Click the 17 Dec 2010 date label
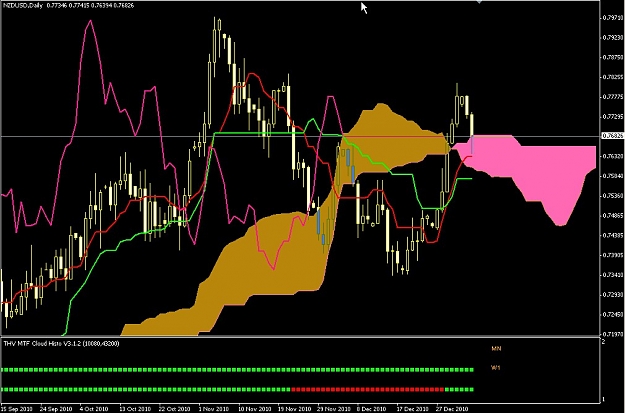 point(412,409)
